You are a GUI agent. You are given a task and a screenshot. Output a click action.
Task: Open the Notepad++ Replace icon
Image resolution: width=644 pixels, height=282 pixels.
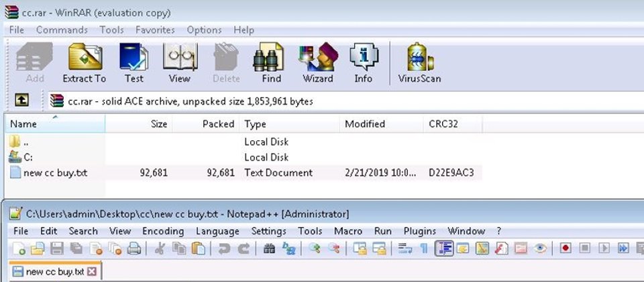(288, 248)
